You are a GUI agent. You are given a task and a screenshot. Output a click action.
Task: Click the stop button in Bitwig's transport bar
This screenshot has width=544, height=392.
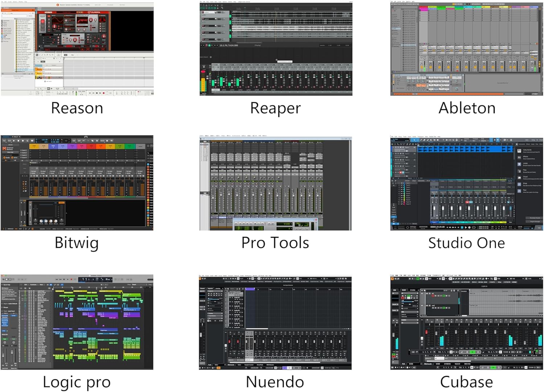pyautogui.click(x=18, y=141)
